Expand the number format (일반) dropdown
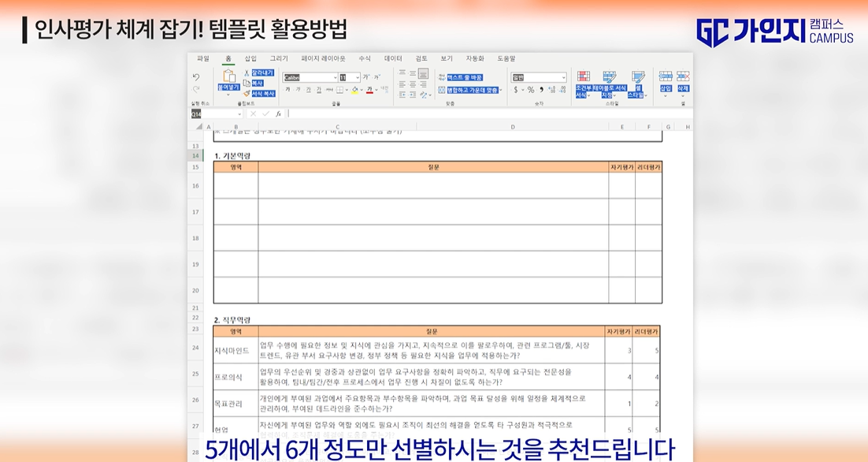The width and height of the screenshot is (868, 462). (563, 77)
